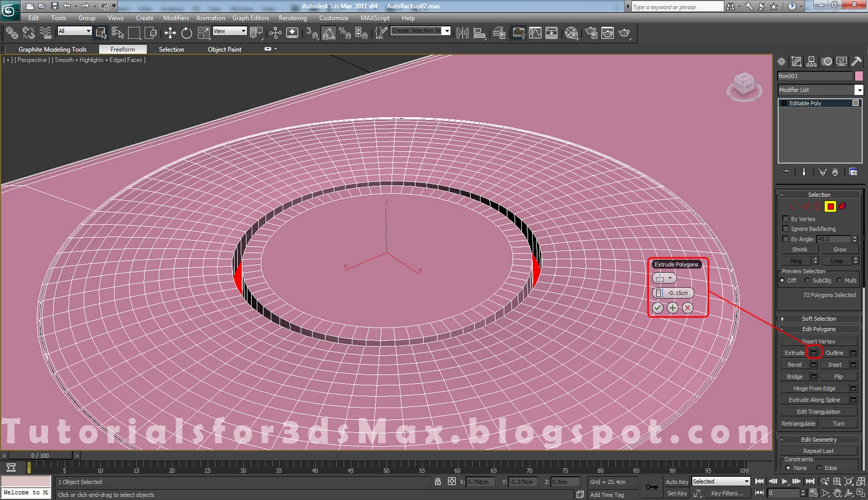Cancel the Extrude Polygons caddy

[x=687, y=307]
